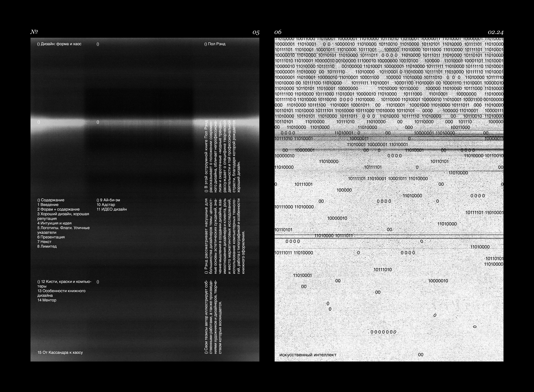Click the '0000000' string on right page

(383, 332)
